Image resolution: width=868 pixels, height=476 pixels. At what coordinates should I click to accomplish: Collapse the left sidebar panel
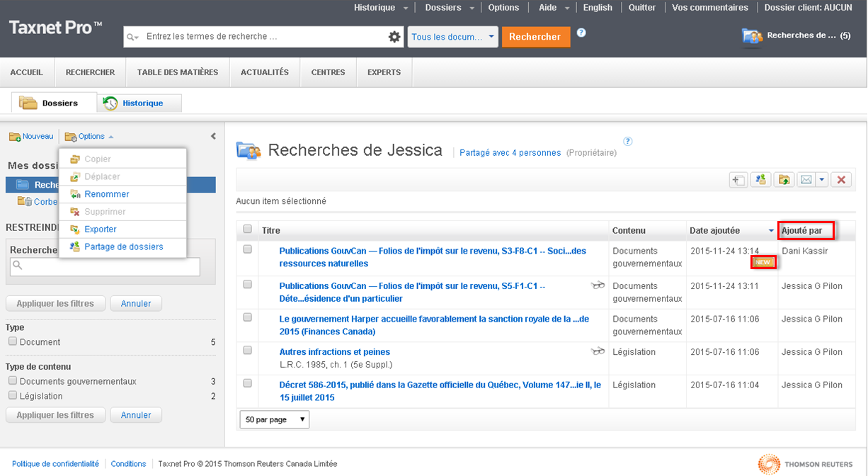tap(214, 136)
